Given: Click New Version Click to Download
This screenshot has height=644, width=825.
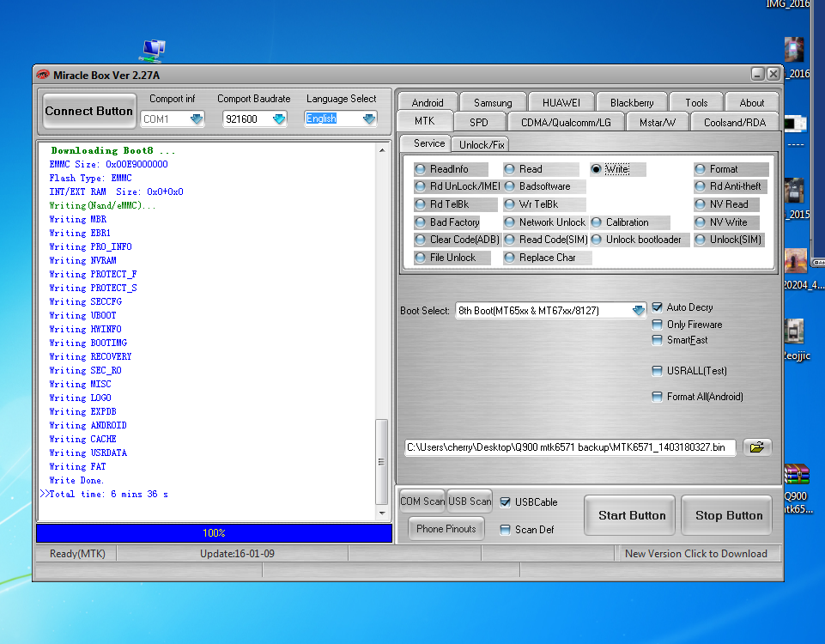Looking at the screenshot, I should [695, 554].
